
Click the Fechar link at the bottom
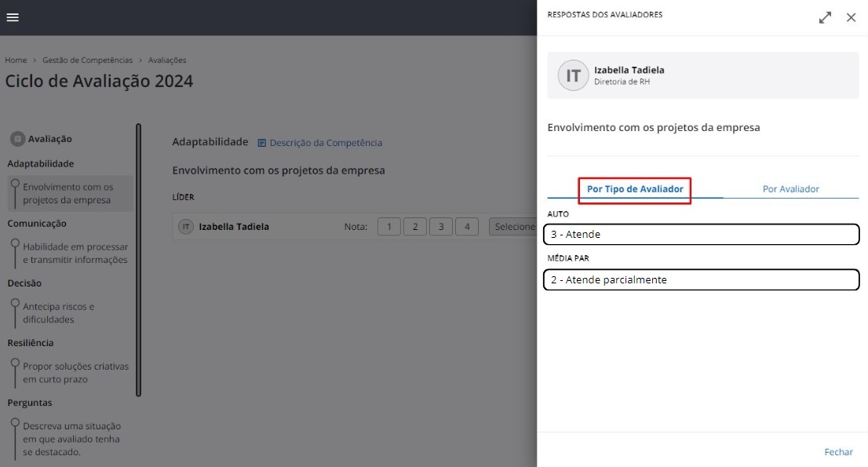tap(838, 451)
